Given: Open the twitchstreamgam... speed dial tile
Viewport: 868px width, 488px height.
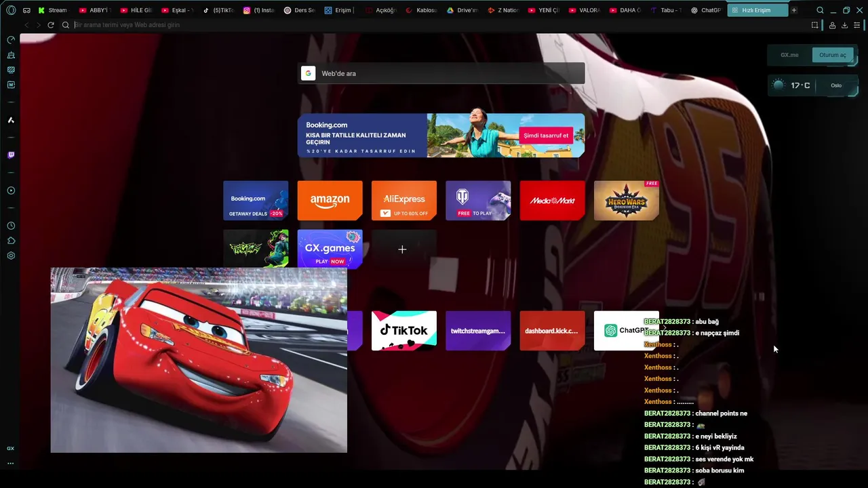Looking at the screenshot, I should (x=478, y=331).
